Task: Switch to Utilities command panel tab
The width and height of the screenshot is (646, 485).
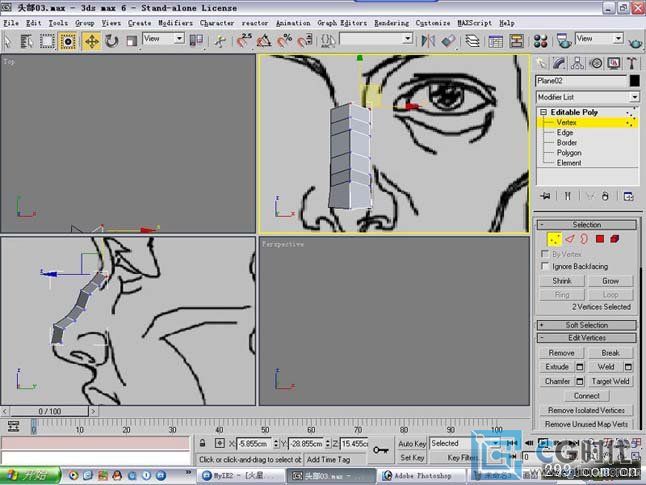Action: [x=632, y=63]
